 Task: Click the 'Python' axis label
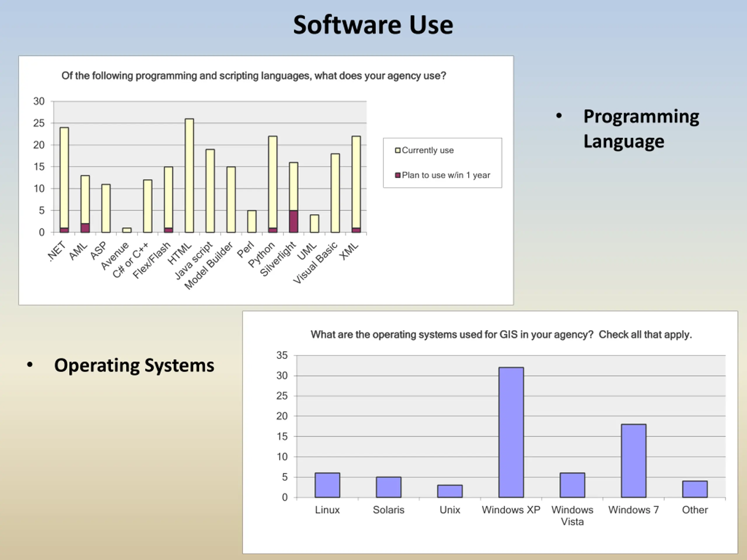pos(262,255)
